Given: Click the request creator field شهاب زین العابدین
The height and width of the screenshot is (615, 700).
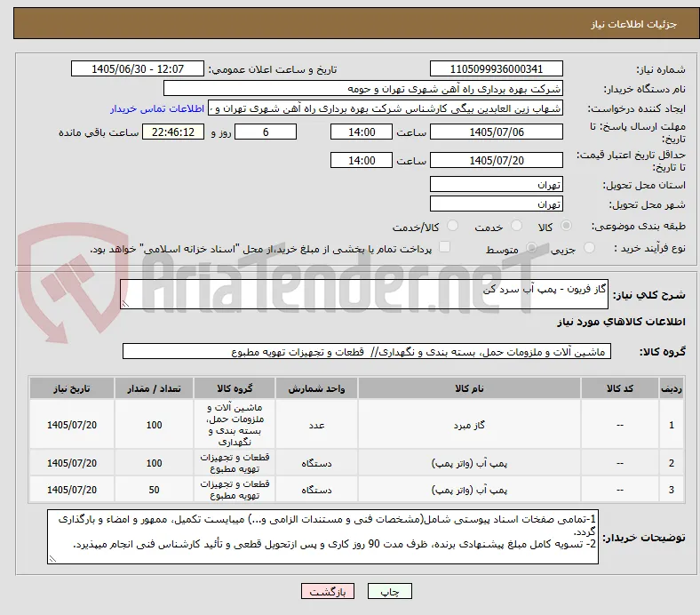Looking at the screenshot, I should 386,108.
